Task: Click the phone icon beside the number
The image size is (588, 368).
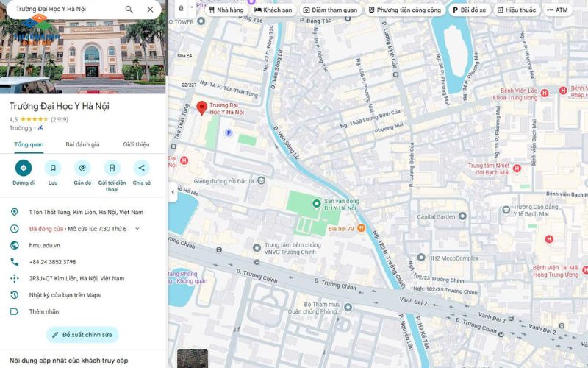Action: coord(14,262)
